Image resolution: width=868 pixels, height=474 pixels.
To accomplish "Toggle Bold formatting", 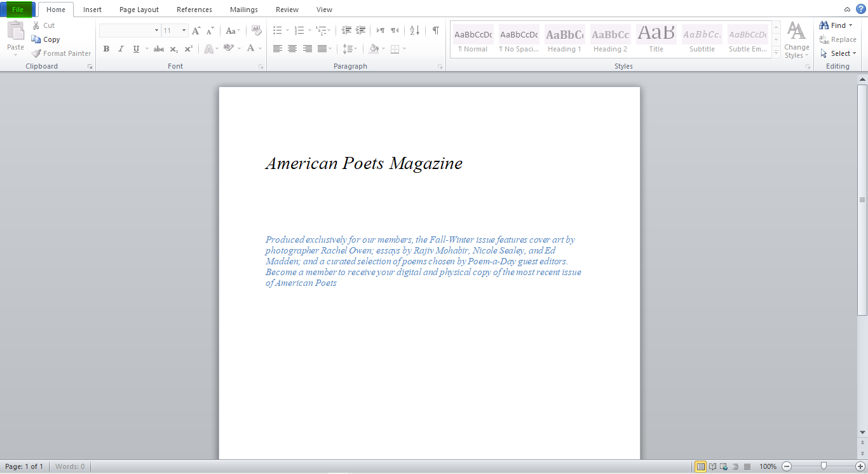I will pos(106,49).
